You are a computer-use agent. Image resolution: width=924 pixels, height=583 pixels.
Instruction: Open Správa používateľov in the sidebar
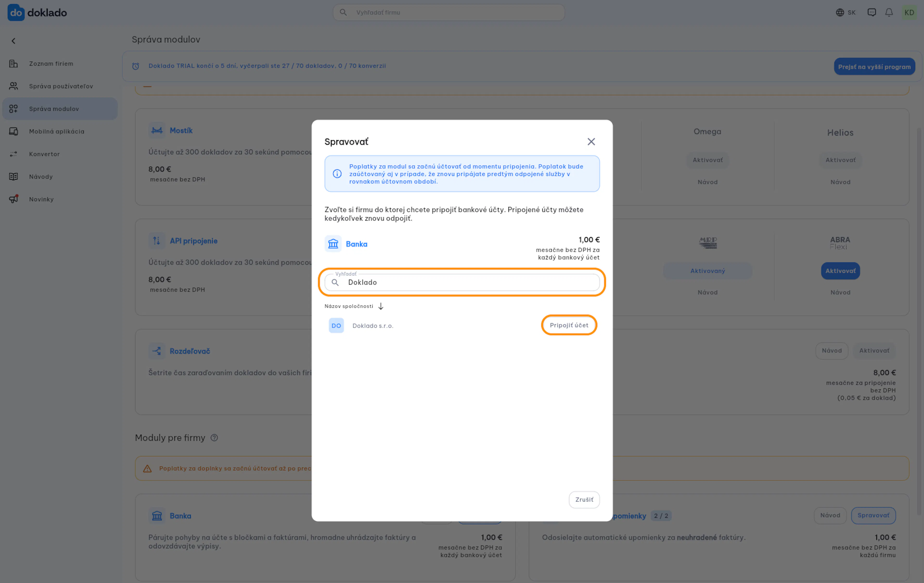(x=60, y=86)
